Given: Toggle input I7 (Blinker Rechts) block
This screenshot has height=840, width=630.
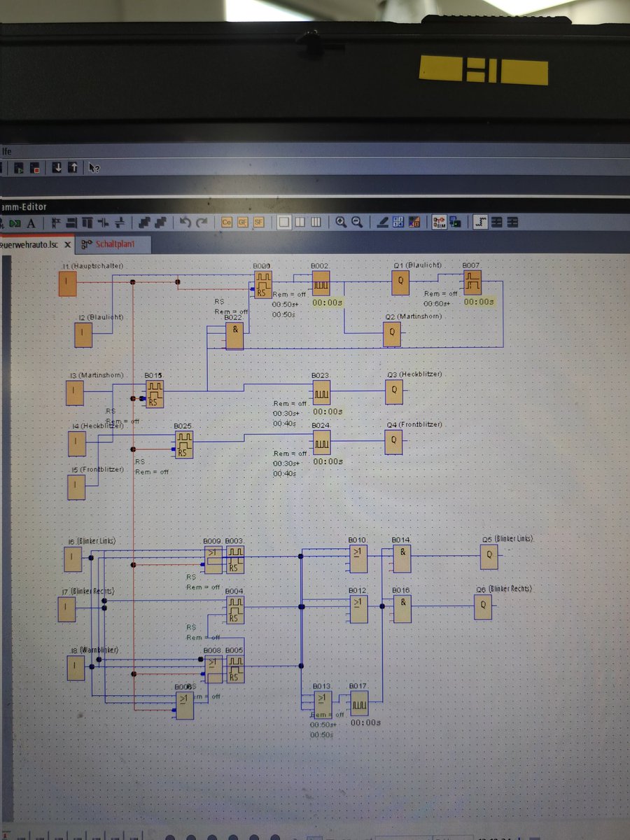Looking at the screenshot, I should click(66, 609).
